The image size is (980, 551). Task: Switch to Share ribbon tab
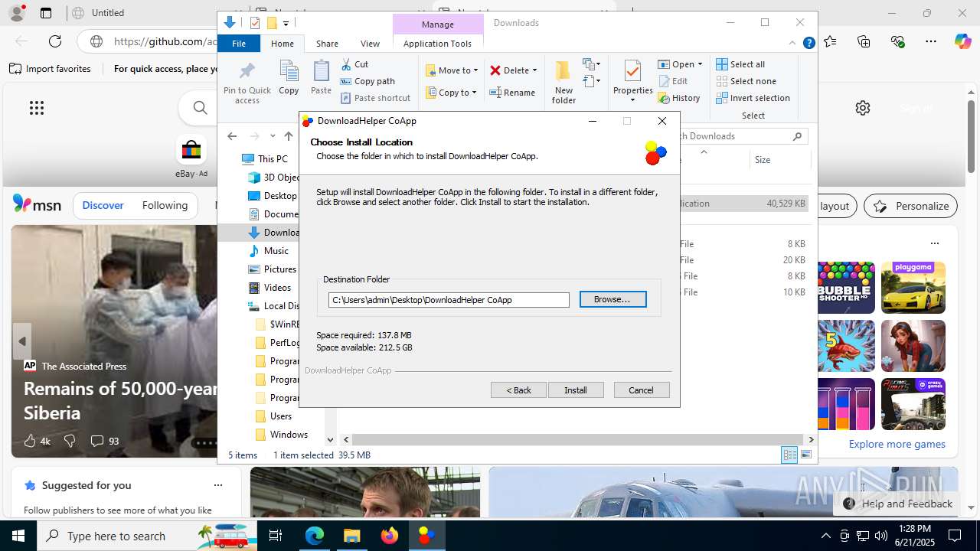[x=327, y=44]
